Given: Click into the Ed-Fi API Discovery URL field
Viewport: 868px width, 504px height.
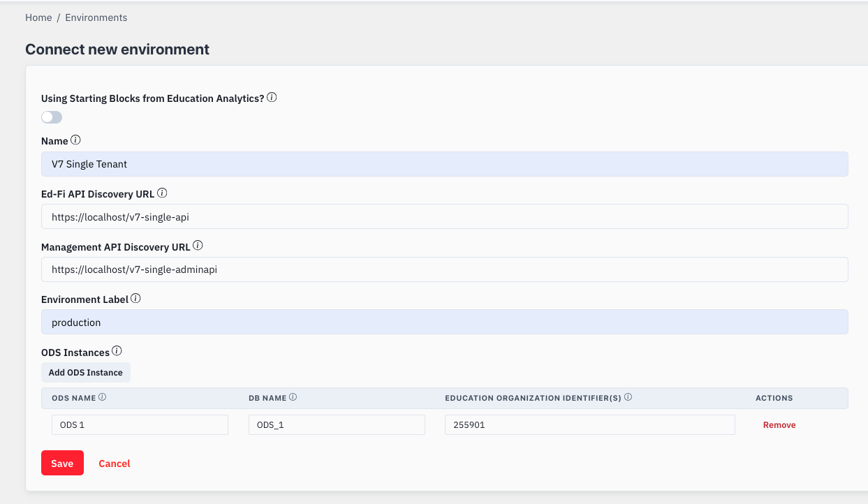Looking at the screenshot, I should 444,217.
